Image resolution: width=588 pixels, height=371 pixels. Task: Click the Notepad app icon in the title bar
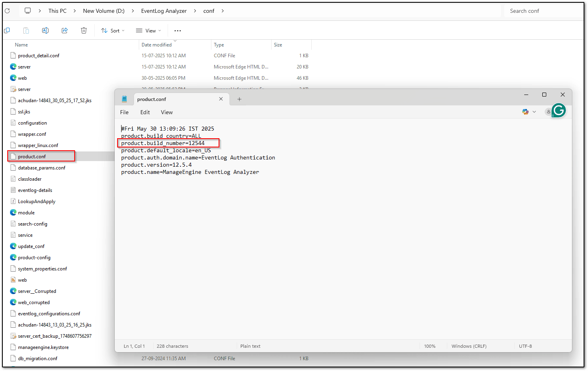tap(124, 99)
